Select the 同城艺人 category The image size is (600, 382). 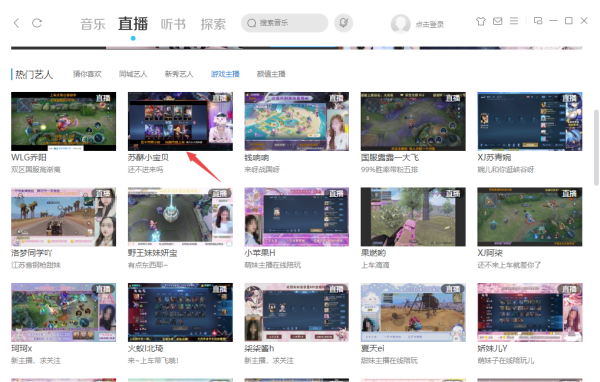[133, 74]
